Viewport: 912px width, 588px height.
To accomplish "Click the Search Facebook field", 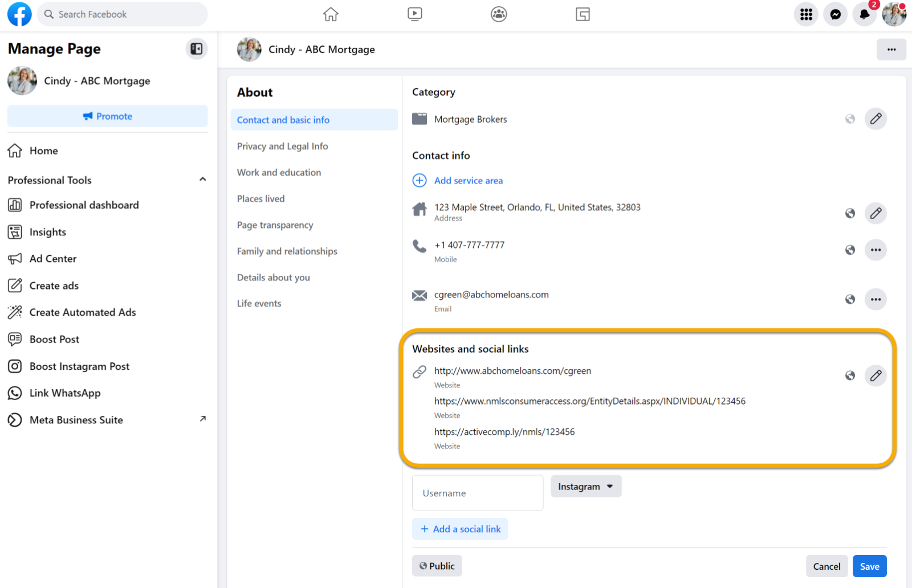I will pos(123,14).
